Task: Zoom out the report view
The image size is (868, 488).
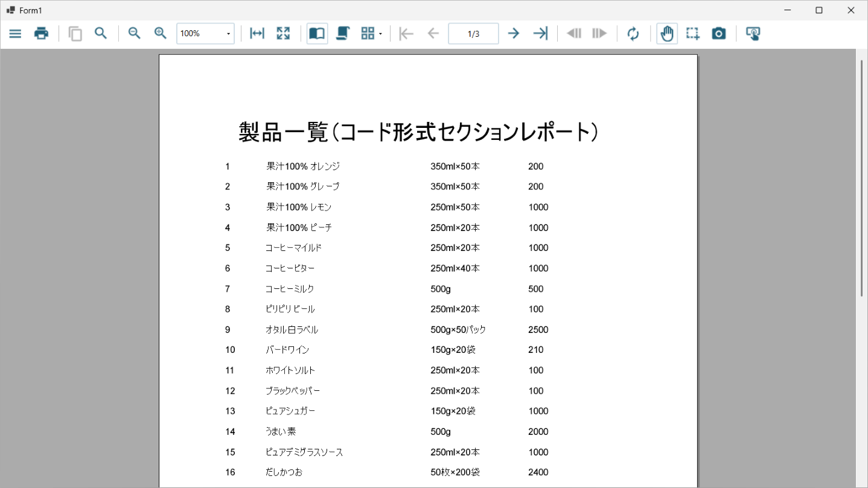Action: coord(134,34)
